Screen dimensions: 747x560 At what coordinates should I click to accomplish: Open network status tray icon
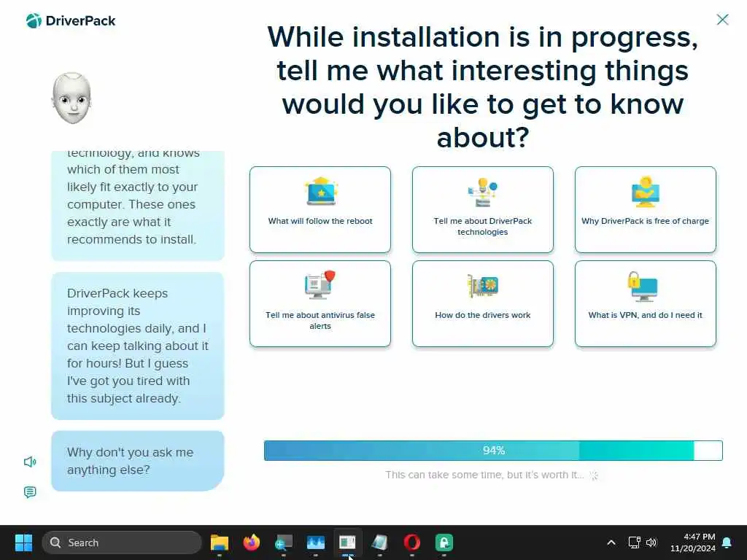click(634, 542)
